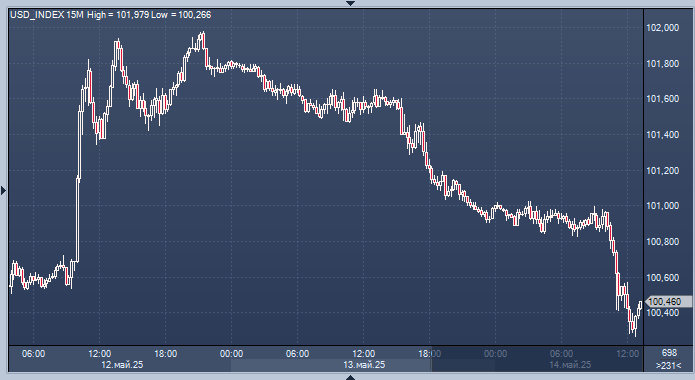Click the Low = 100,266 label
Viewport: 695px width, 380px height.
point(181,15)
